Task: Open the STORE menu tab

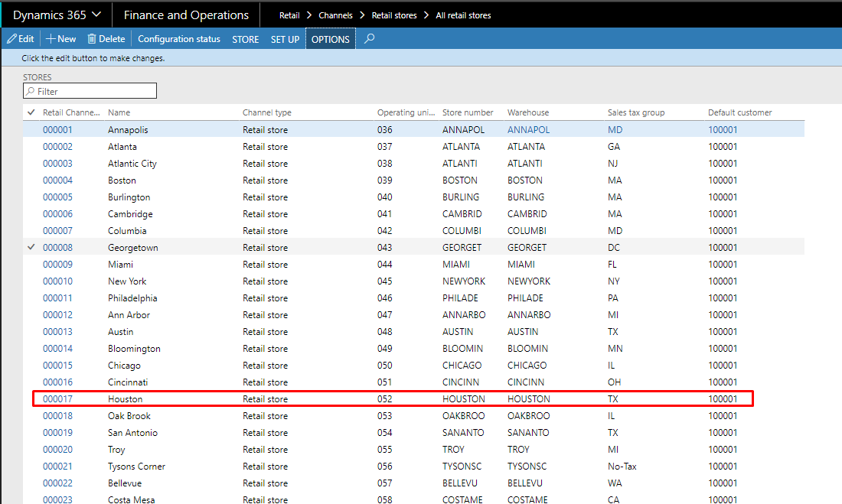Action: coord(246,39)
